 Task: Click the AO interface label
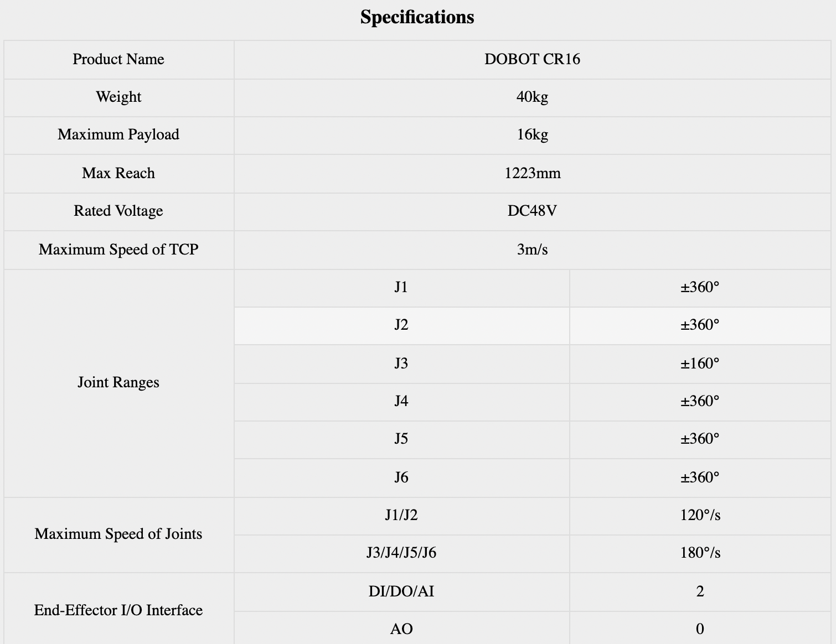[x=401, y=629]
